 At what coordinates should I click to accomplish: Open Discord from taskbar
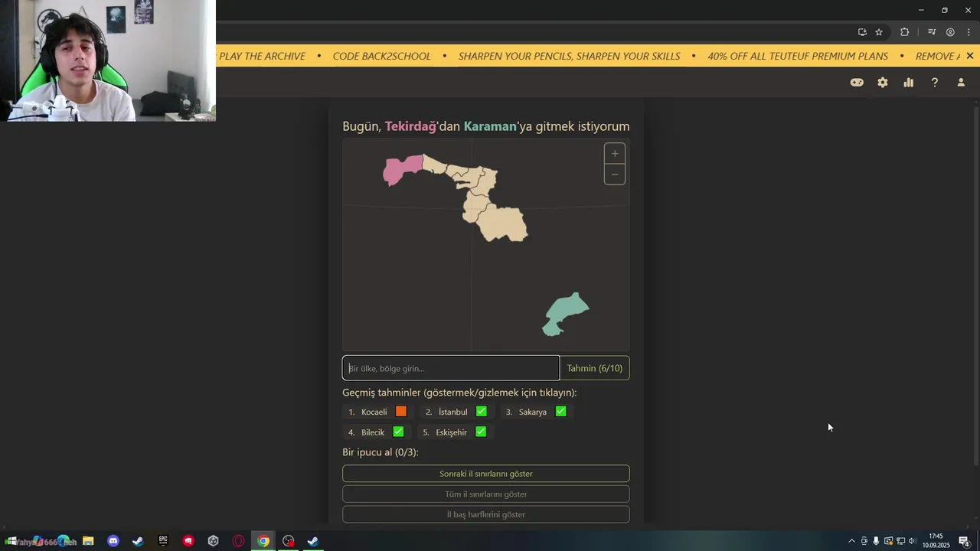[113, 541]
